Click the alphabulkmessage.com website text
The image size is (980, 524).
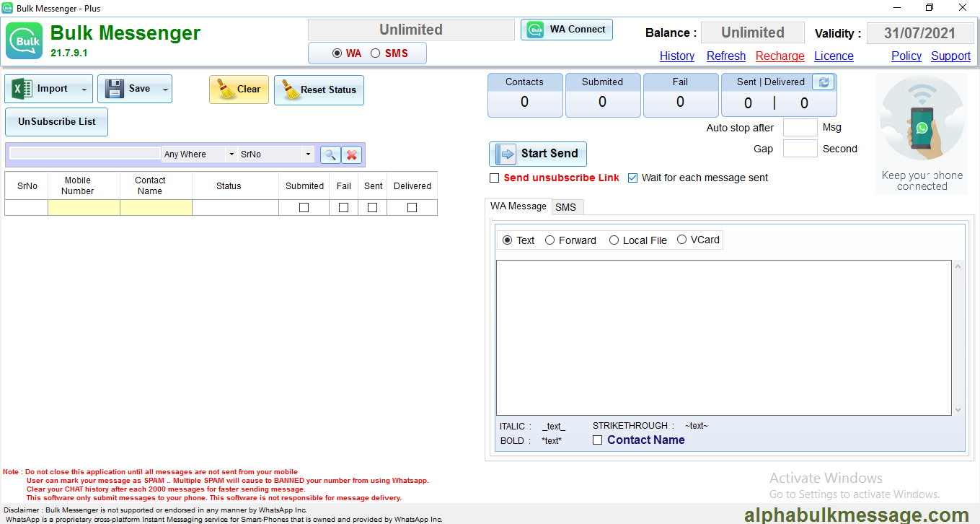point(857,515)
